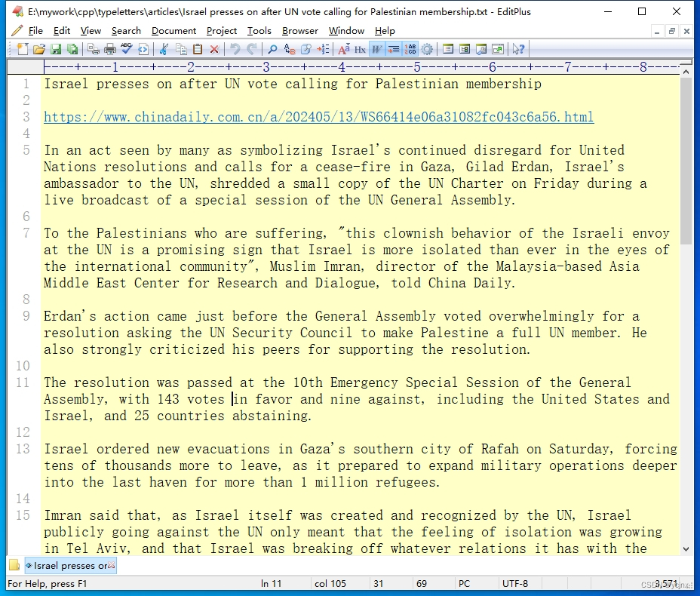The width and height of the screenshot is (700, 596).
Task: Create a new document with the New icon
Action: (x=23, y=49)
